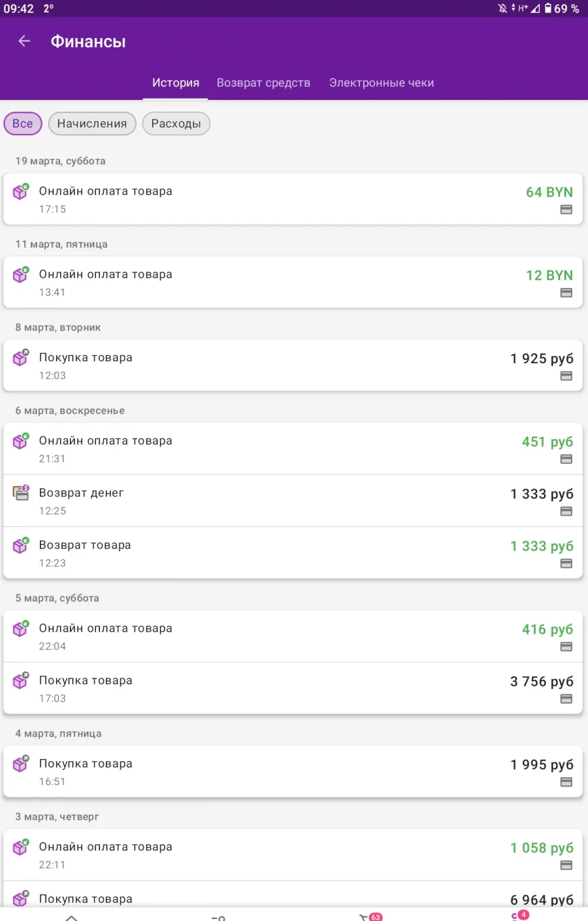Open the 416 руб payment at 22:04
Image resolution: width=588 pixels, height=921 pixels.
click(x=293, y=637)
